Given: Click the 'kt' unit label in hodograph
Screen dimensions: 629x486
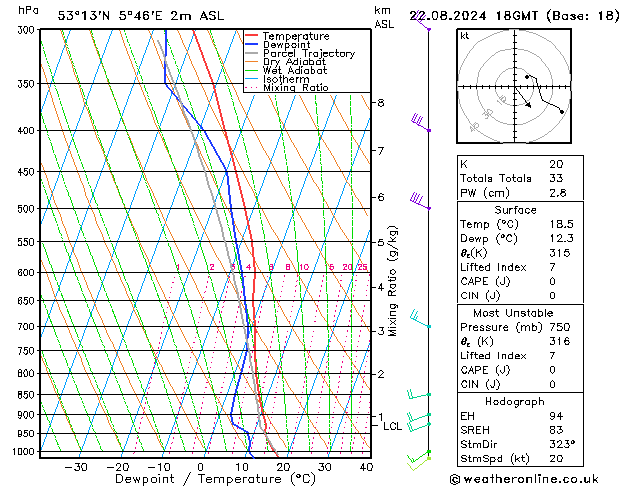Looking at the screenshot, I should [464, 36].
